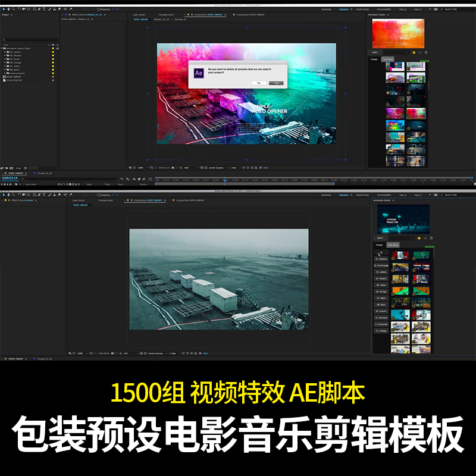Click the trash icon in top Animation Studio panel
This screenshot has height=476, width=476.
[426, 52]
